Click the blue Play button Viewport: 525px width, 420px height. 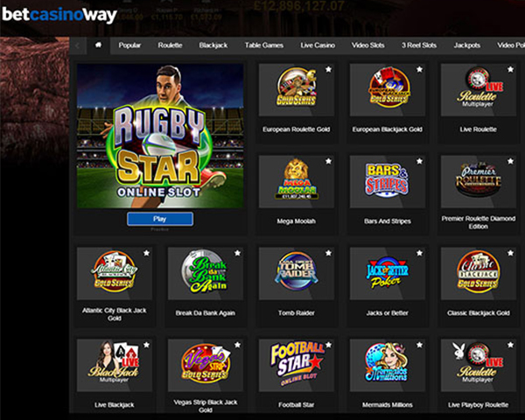point(160,219)
